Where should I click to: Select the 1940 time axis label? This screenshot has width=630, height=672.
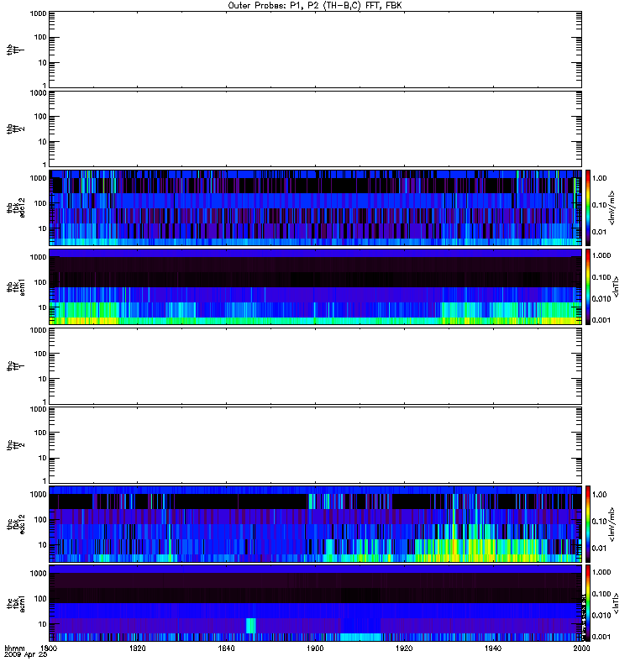coord(493,648)
